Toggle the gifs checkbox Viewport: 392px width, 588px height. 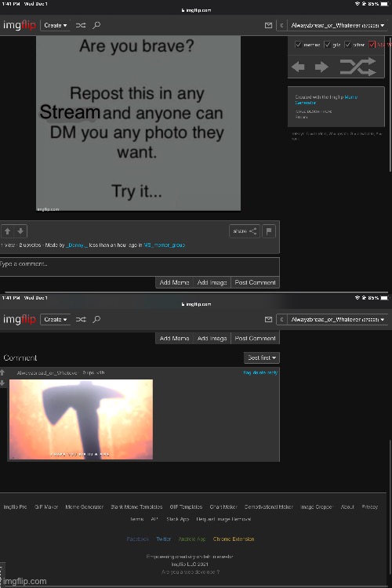pos(328,45)
